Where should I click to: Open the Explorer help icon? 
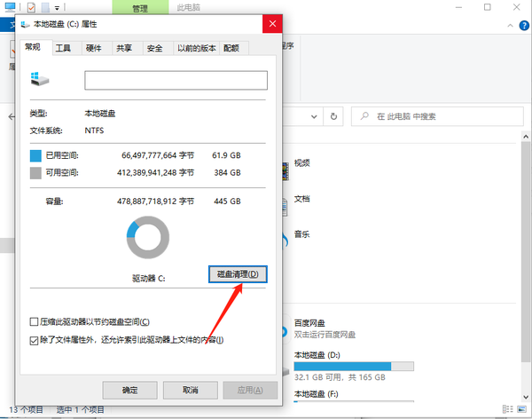coord(524,26)
